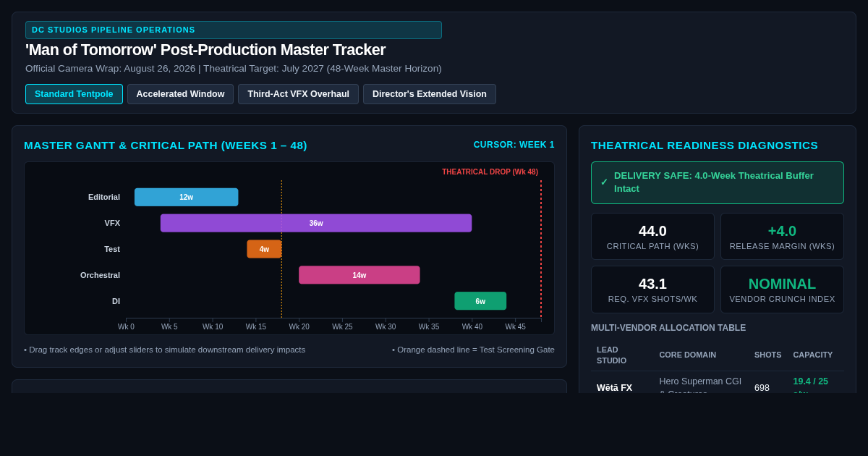Image resolution: width=868 pixels, height=456 pixels.
Task: Click the DC Studios Pipeline Operations badge
Action: (x=234, y=30)
